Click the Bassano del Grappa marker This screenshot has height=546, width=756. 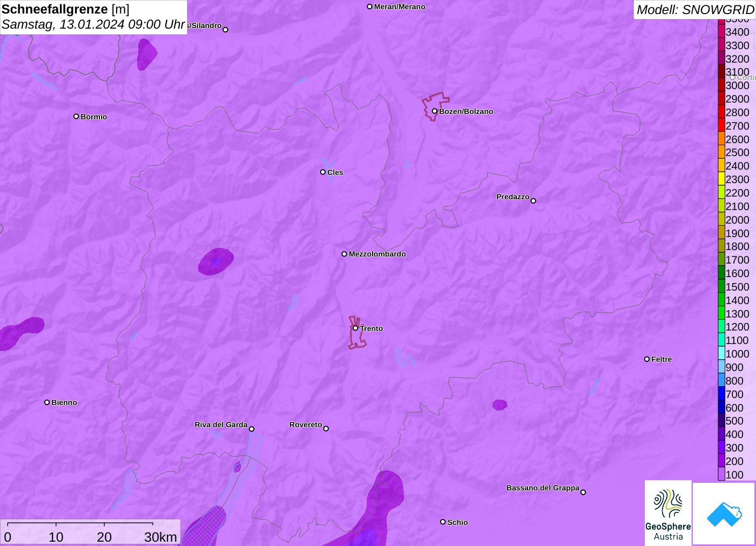point(583,492)
